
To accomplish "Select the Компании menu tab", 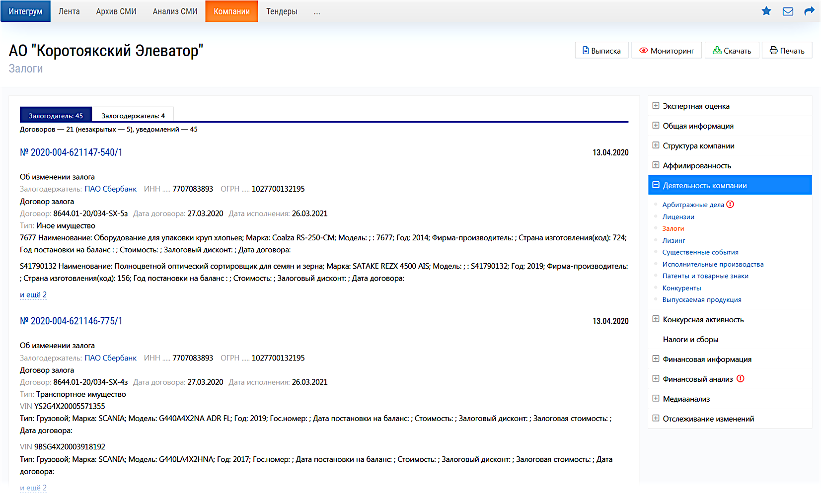I will pyautogui.click(x=231, y=11).
